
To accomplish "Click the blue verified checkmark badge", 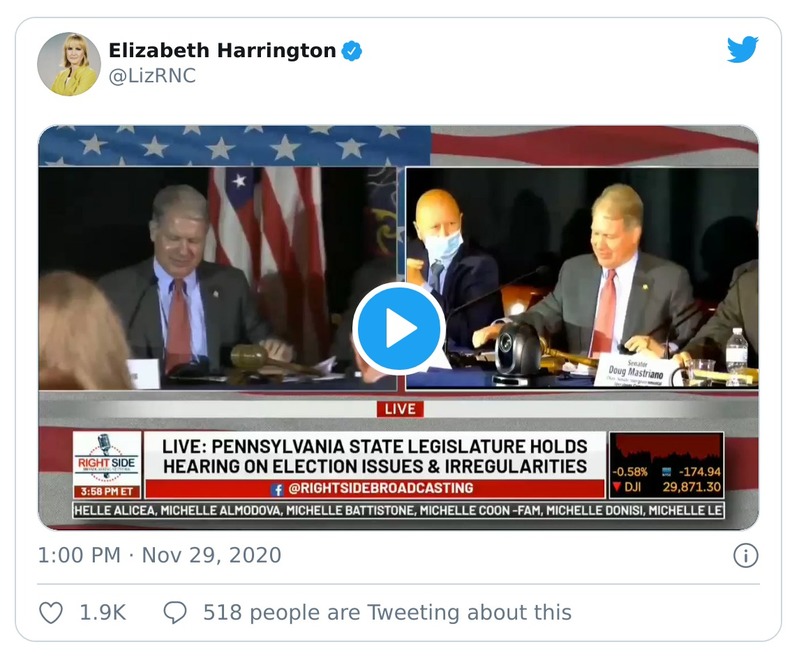I will click(353, 51).
